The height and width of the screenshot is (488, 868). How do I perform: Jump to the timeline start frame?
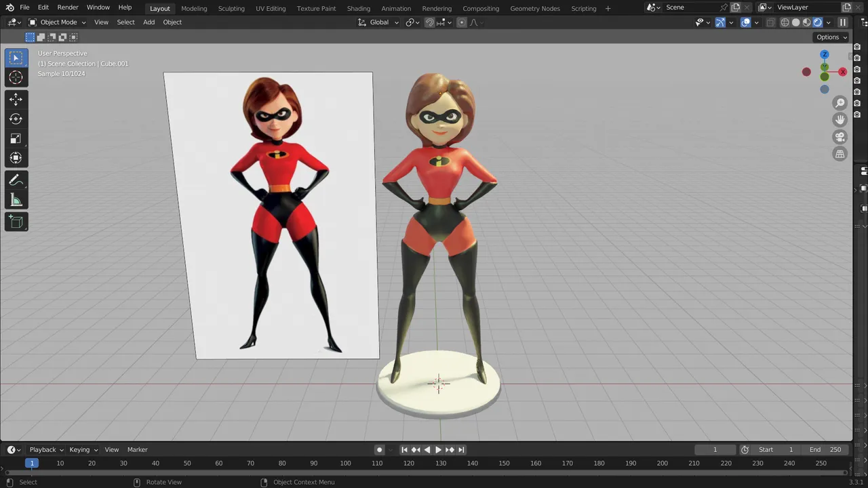point(404,450)
